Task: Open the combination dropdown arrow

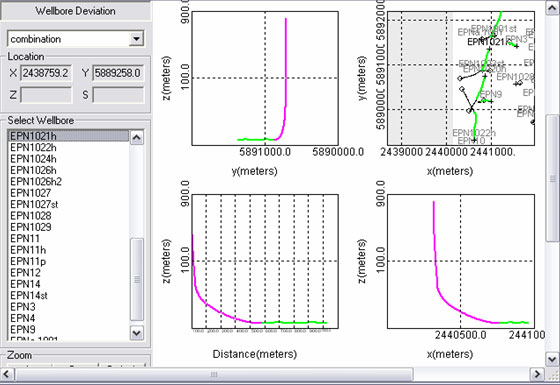Action: 136,39
